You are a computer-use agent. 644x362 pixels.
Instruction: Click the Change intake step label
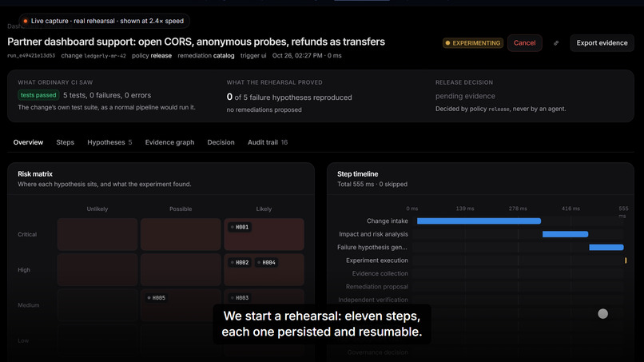point(388,221)
